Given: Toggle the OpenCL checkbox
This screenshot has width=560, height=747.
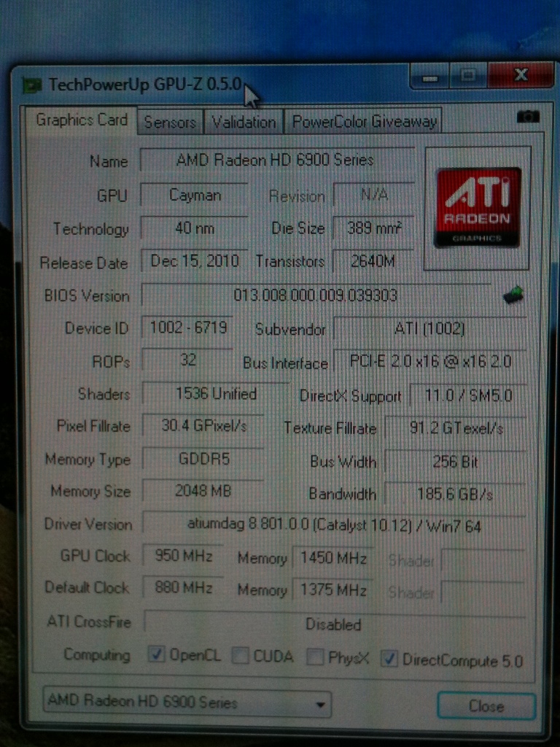Looking at the screenshot, I should point(156,654).
